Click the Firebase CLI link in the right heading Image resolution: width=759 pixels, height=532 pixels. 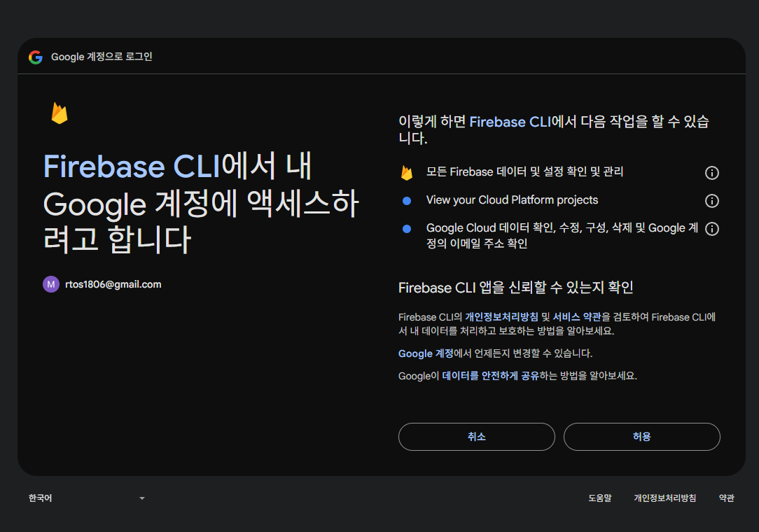(x=510, y=122)
